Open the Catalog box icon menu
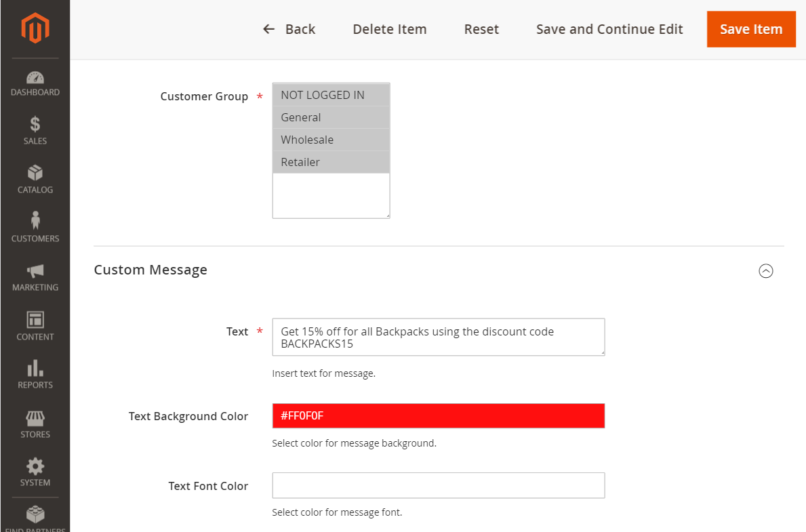The width and height of the screenshot is (806, 532). pos(35,180)
